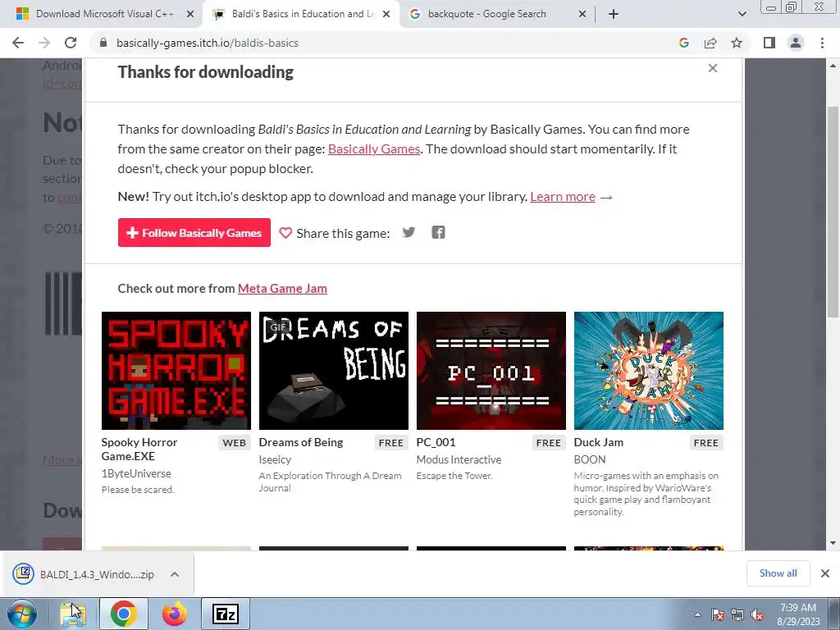Dismiss the Thanks for downloading dialog
Screen dimensions: 840x630
point(713,68)
